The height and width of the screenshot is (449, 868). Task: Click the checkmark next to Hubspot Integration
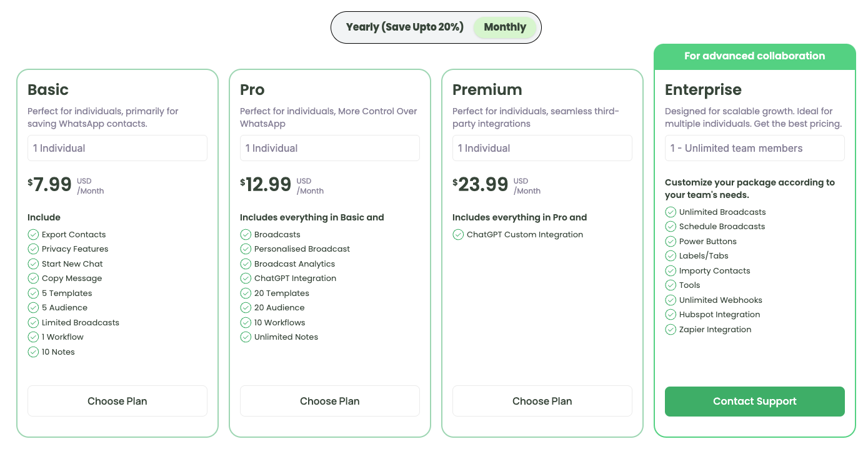coord(671,314)
